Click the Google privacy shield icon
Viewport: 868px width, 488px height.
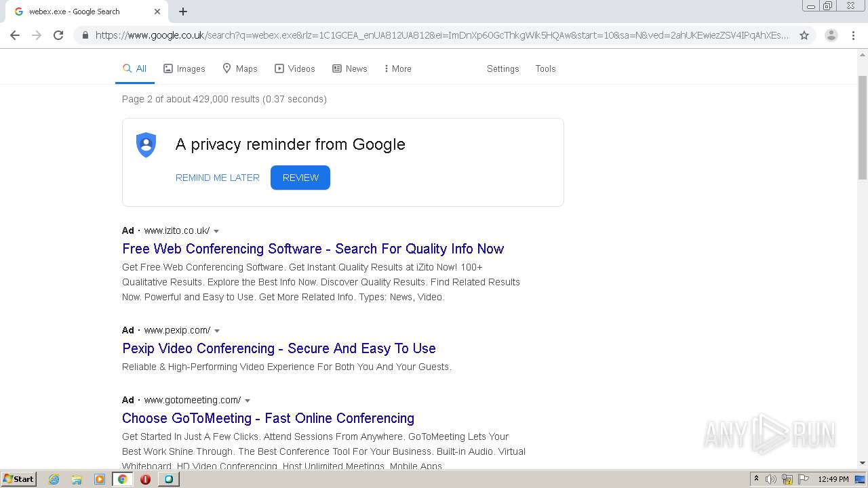(146, 145)
